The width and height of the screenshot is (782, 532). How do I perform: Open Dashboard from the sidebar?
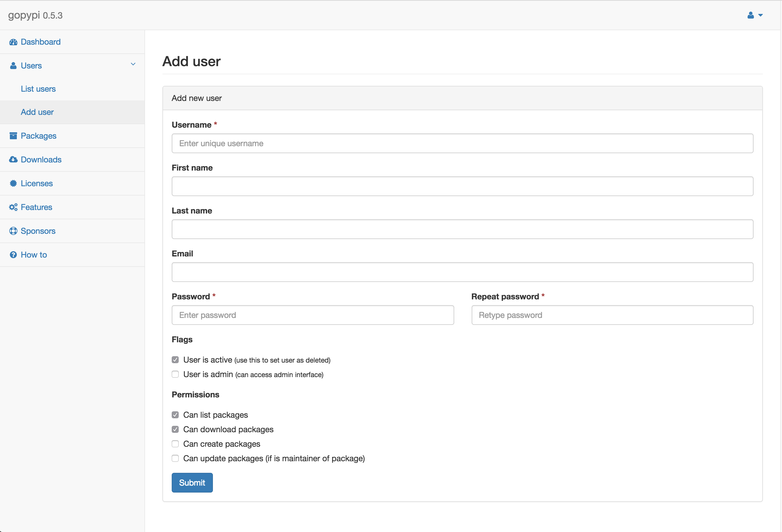[72, 42]
